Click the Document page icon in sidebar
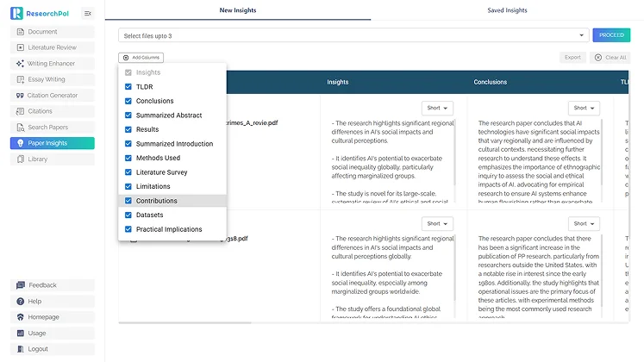 [20, 32]
